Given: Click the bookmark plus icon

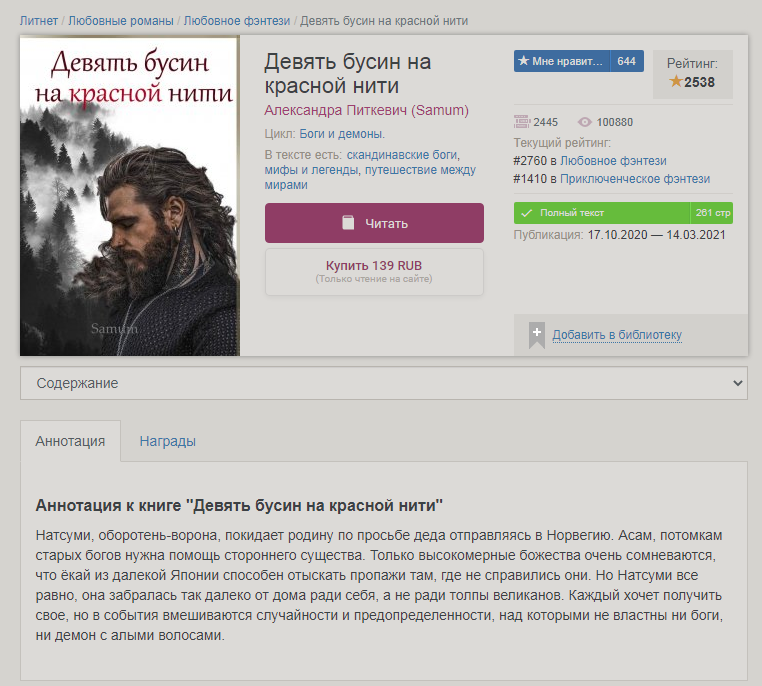Looking at the screenshot, I should (537, 334).
